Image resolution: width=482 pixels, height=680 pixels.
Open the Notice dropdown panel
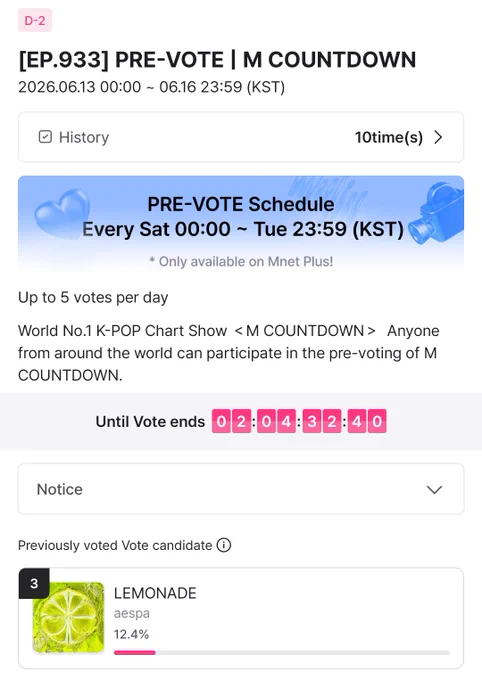click(x=241, y=489)
